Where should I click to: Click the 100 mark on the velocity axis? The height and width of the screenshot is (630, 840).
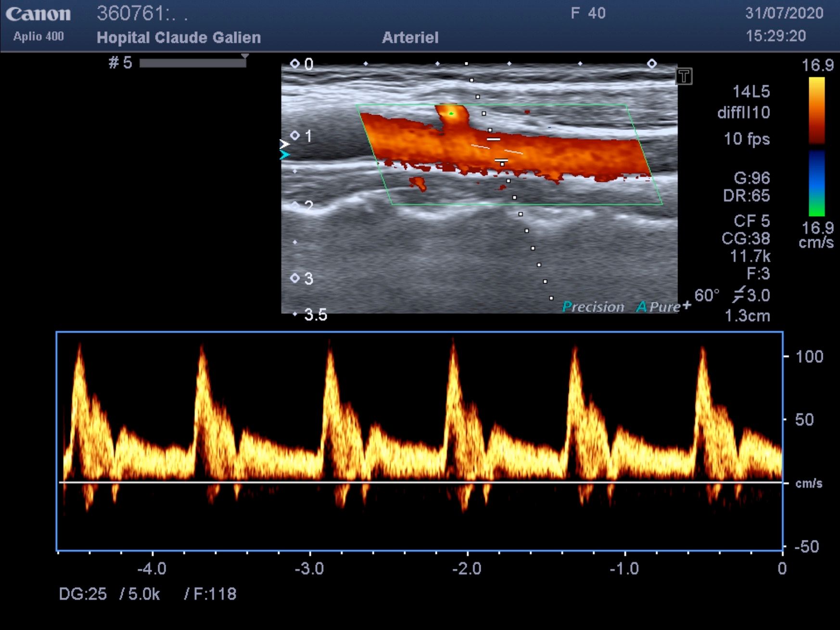click(809, 357)
